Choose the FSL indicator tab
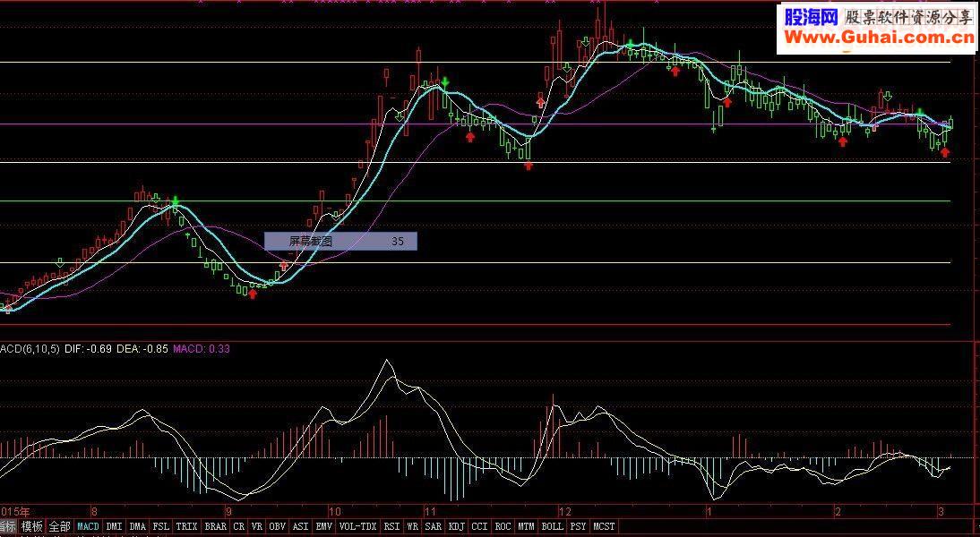The height and width of the screenshot is (537, 980). (x=160, y=526)
